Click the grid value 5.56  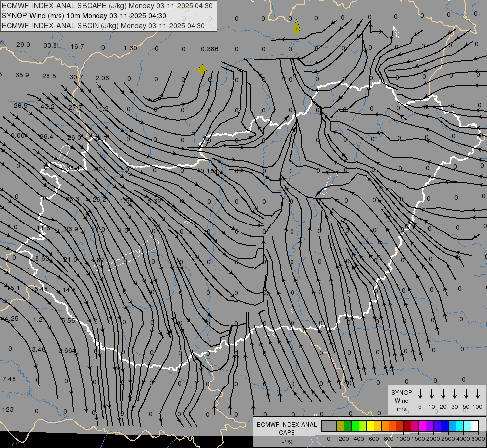pyautogui.click(x=68, y=320)
